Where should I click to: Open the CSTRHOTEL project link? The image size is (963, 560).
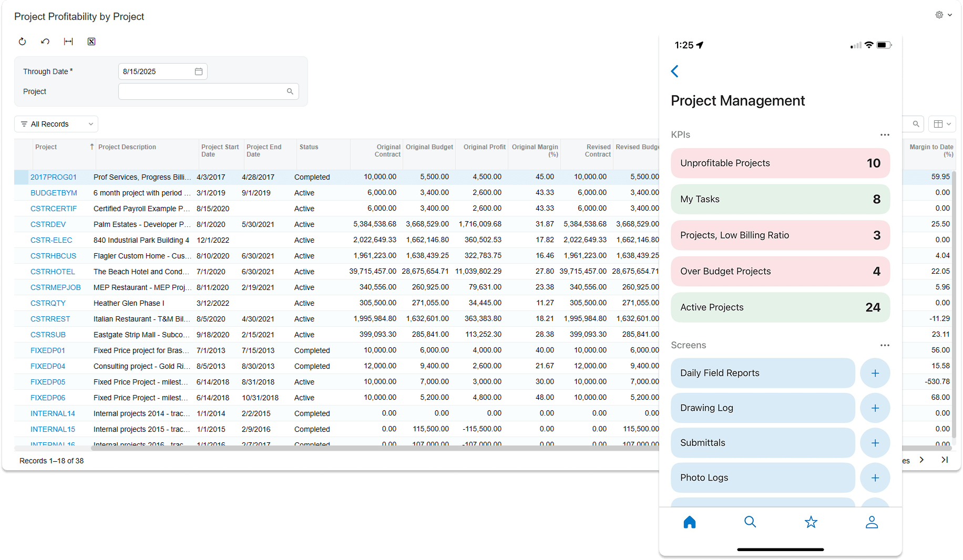(53, 272)
